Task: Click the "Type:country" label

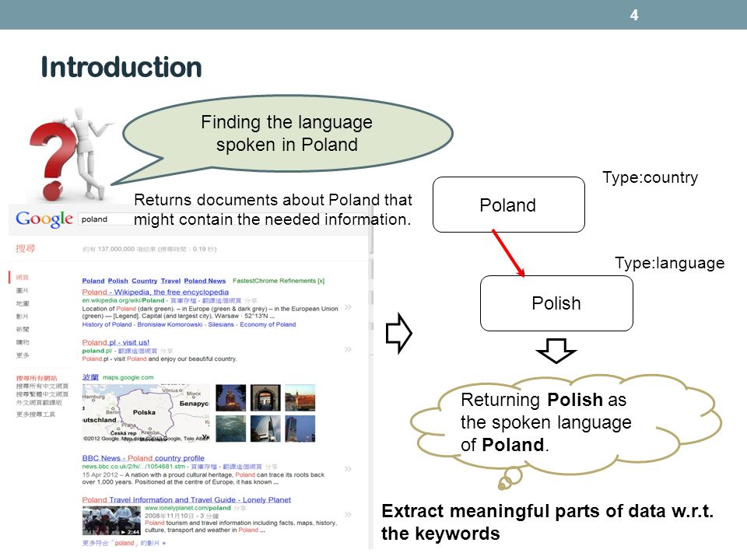Action: click(650, 177)
